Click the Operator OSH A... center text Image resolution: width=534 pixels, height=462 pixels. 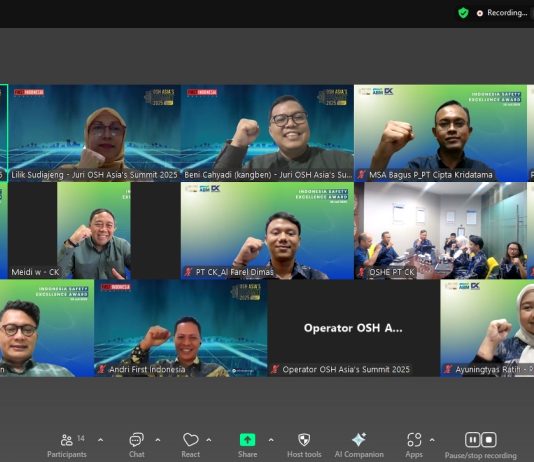[x=353, y=328]
